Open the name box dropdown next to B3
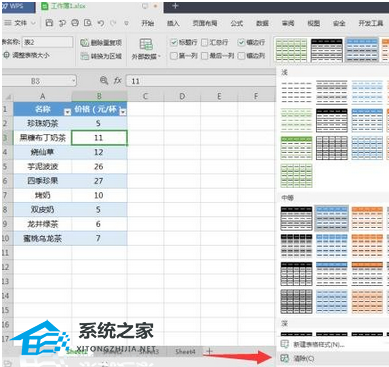Viewport: 389px width, 367px height. 73,81
